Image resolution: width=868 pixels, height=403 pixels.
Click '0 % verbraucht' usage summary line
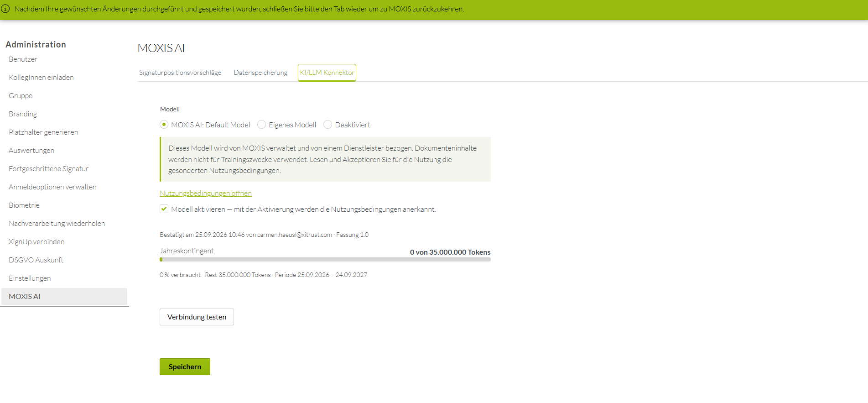(x=264, y=275)
